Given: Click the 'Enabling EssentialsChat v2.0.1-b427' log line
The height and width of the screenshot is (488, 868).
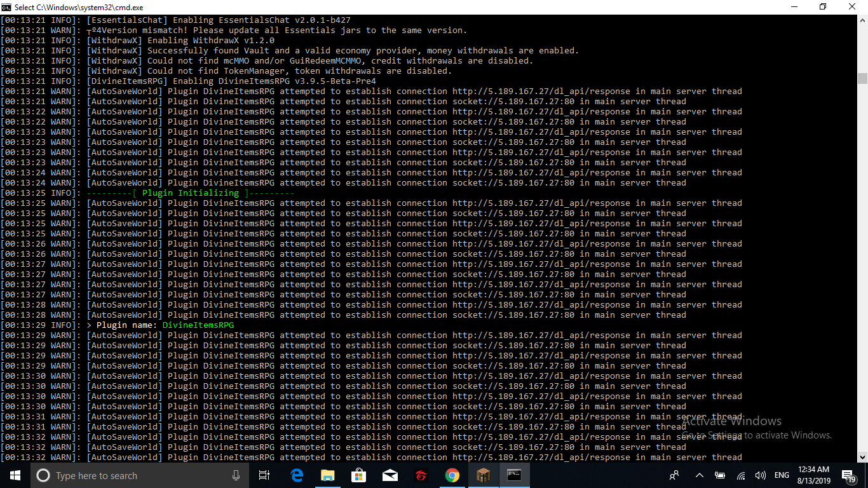Looking at the screenshot, I should 175,20.
